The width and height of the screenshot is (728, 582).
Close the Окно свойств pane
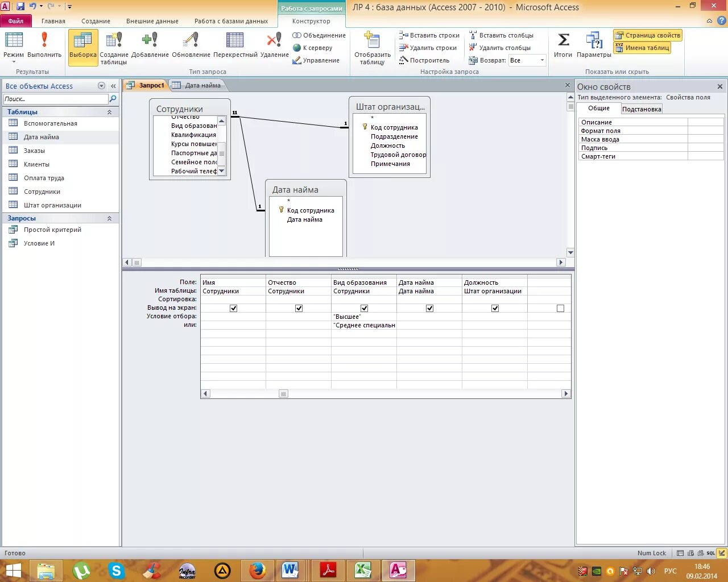point(720,86)
